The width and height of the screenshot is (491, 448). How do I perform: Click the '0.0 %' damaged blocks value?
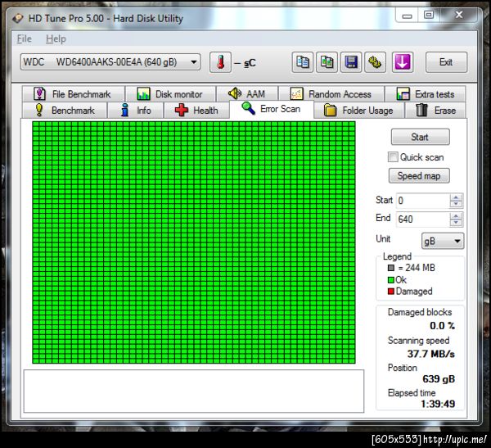click(x=442, y=326)
